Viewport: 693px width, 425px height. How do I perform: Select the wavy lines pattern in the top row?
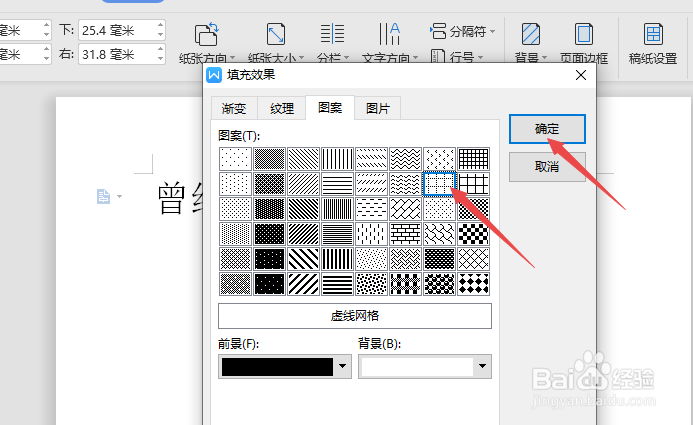pos(405,159)
